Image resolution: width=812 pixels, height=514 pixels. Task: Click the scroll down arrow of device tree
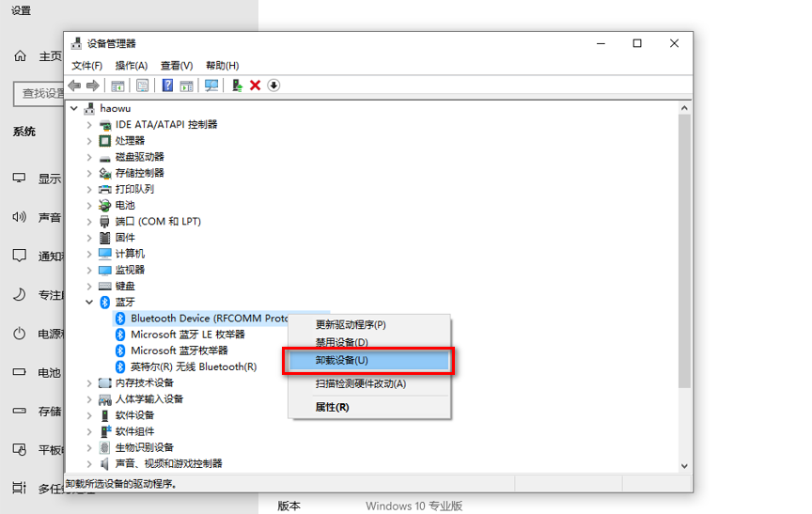pyautogui.click(x=684, y=466)
